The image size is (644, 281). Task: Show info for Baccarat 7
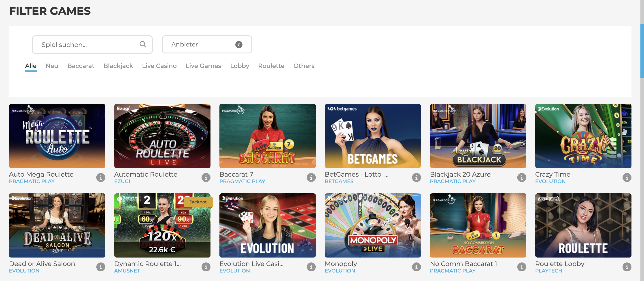[311, 177]
